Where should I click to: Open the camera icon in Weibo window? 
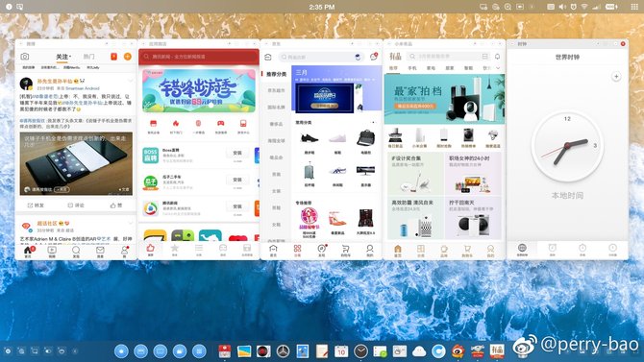[x=25, y=57]
